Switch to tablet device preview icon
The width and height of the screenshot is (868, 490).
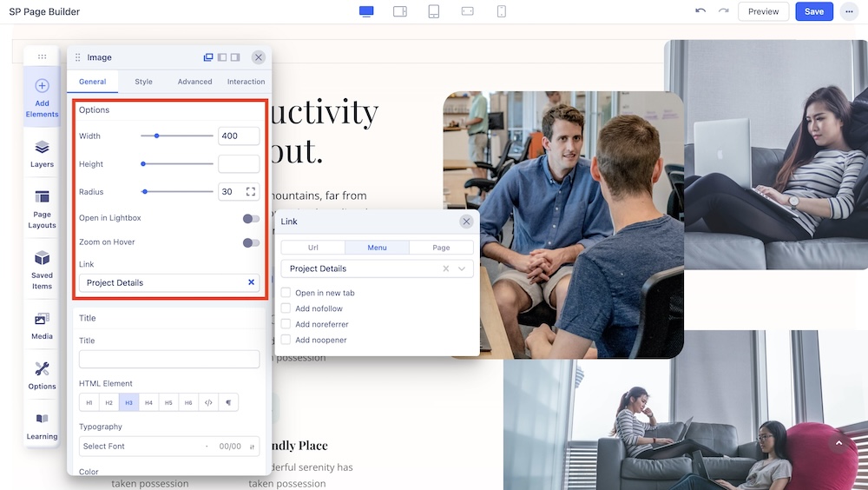[433, 11]
